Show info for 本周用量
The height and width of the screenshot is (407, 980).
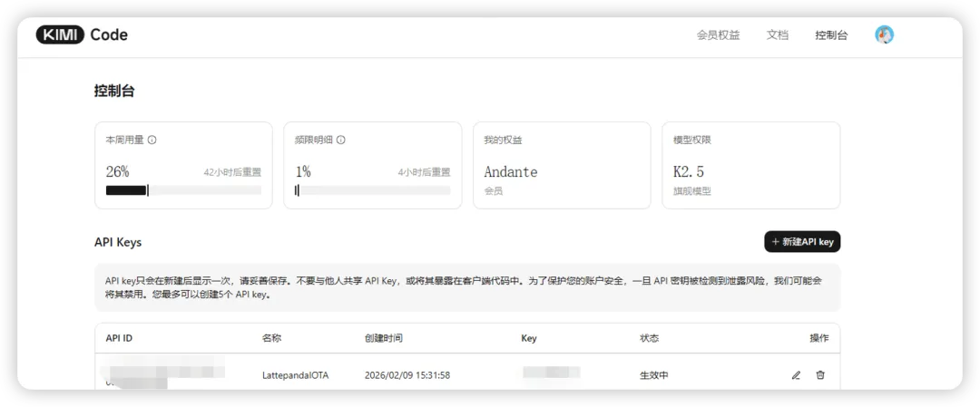pos(152,140)
